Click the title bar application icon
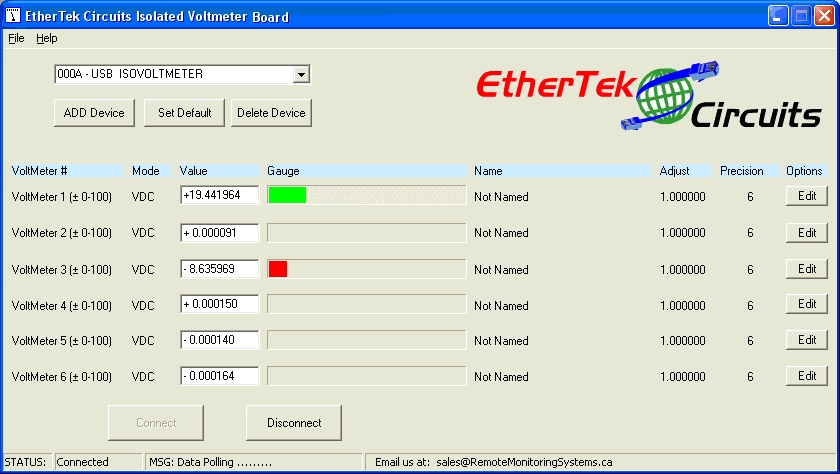 pyautogui.click(x=14, y=16)
